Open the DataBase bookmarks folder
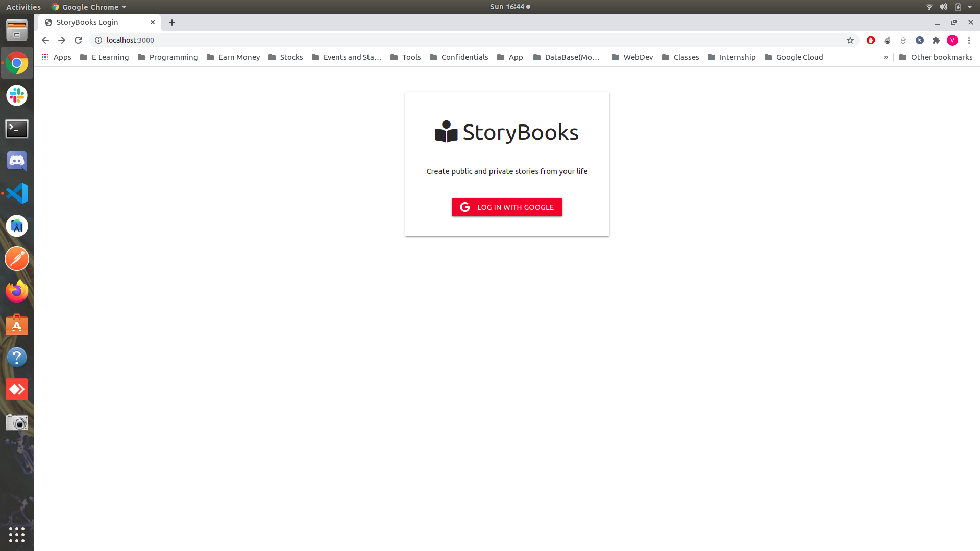Viewport: 980px width, 551px height. (x=568, y=57)
